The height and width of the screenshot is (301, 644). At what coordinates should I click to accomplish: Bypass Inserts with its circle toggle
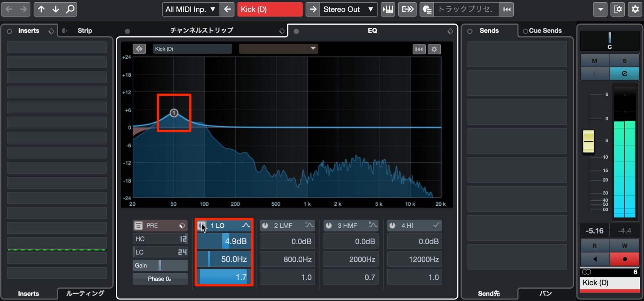pyautogui.click(x=9, y=31)
